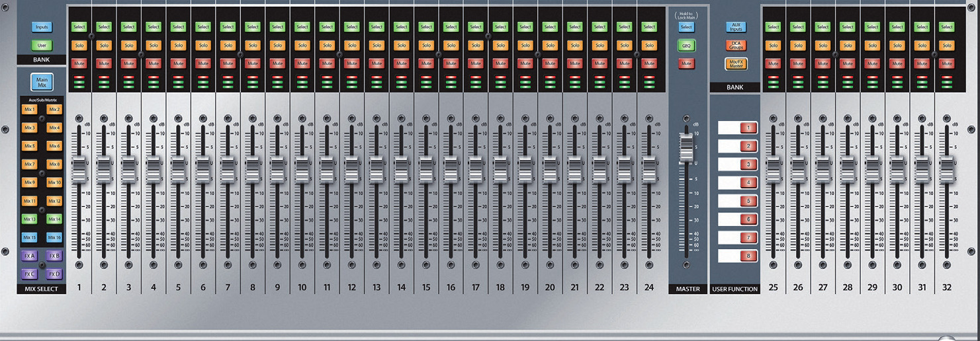
Task: Choose the FX C mix button
Action: point(29,274)
